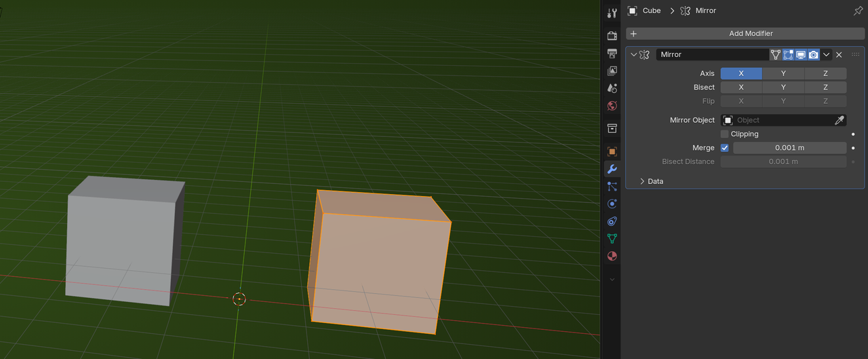
Task: Open the Output properties tab
Action: point(612,53)
